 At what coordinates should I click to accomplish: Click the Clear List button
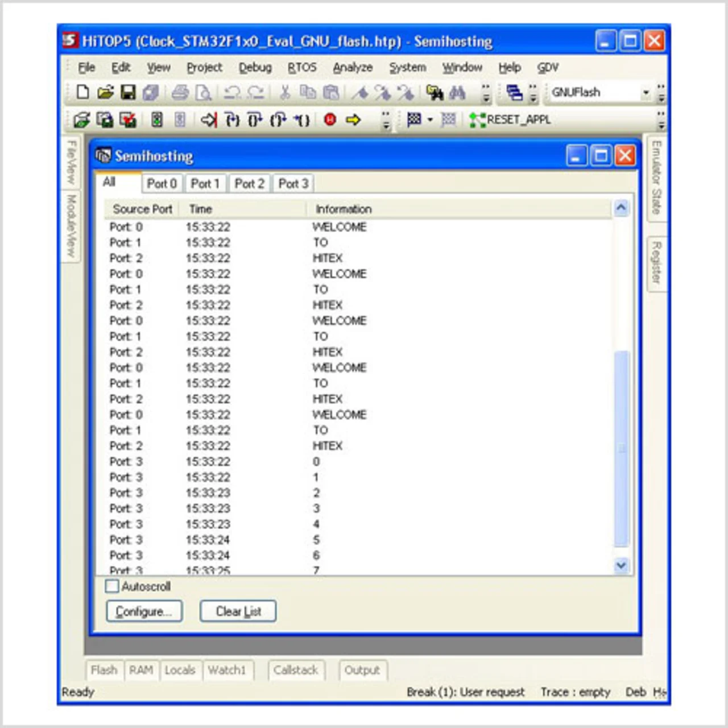point(238,611)
